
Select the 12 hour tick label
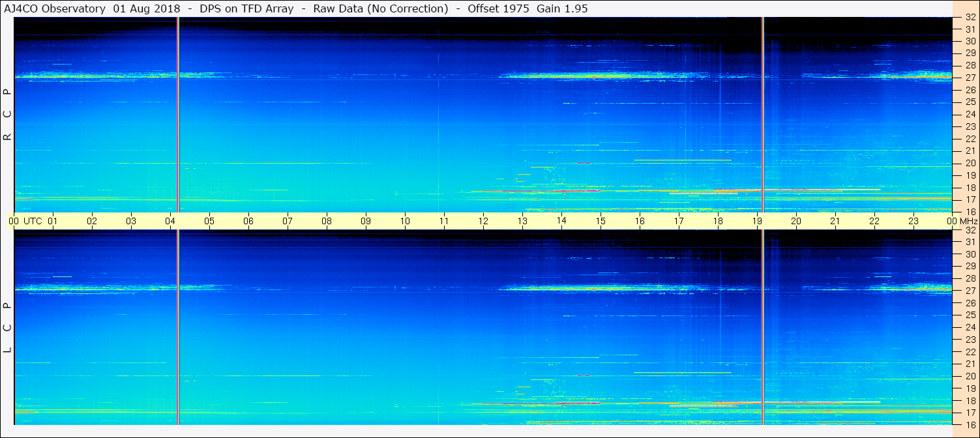(x=483, y=221)
